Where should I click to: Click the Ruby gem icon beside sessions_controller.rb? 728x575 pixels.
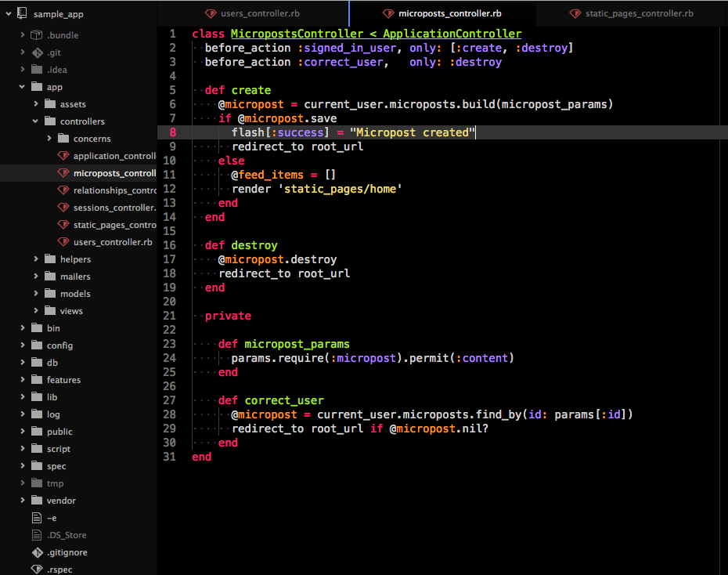[x=63, y=208]
